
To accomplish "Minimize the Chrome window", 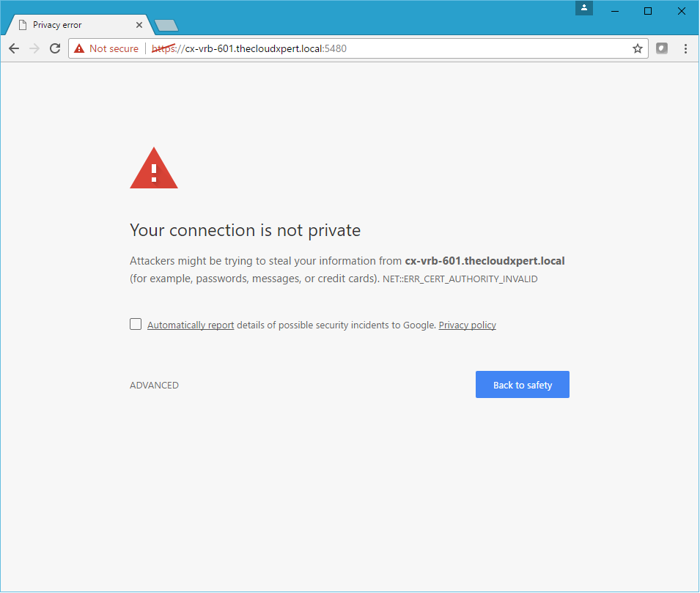I will click(616, 10).
